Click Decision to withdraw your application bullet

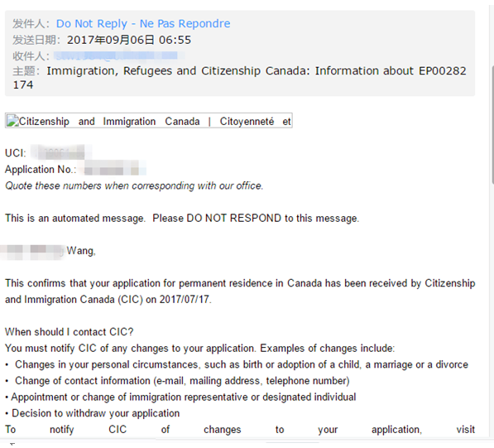(93, 413)
